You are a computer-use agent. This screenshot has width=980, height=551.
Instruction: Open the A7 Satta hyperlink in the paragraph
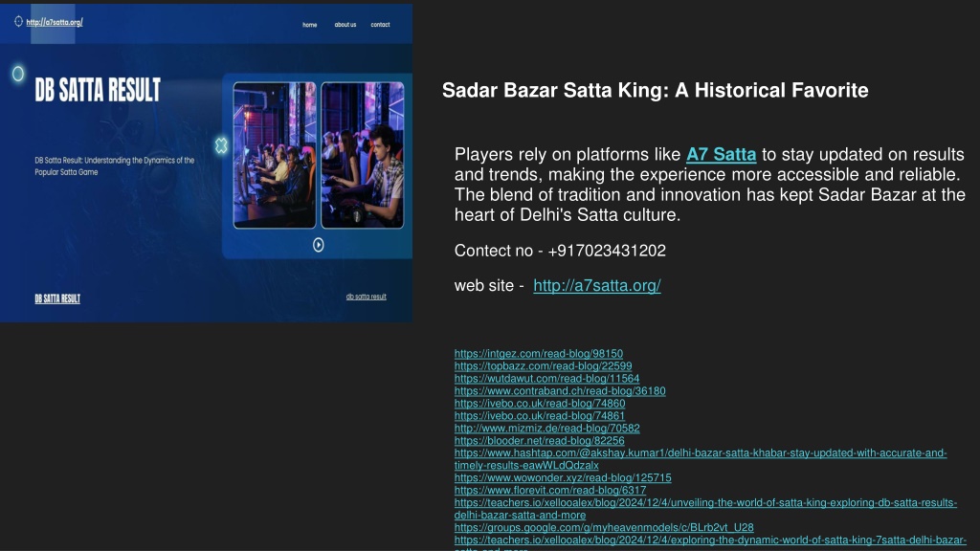[x=722, y=154]
